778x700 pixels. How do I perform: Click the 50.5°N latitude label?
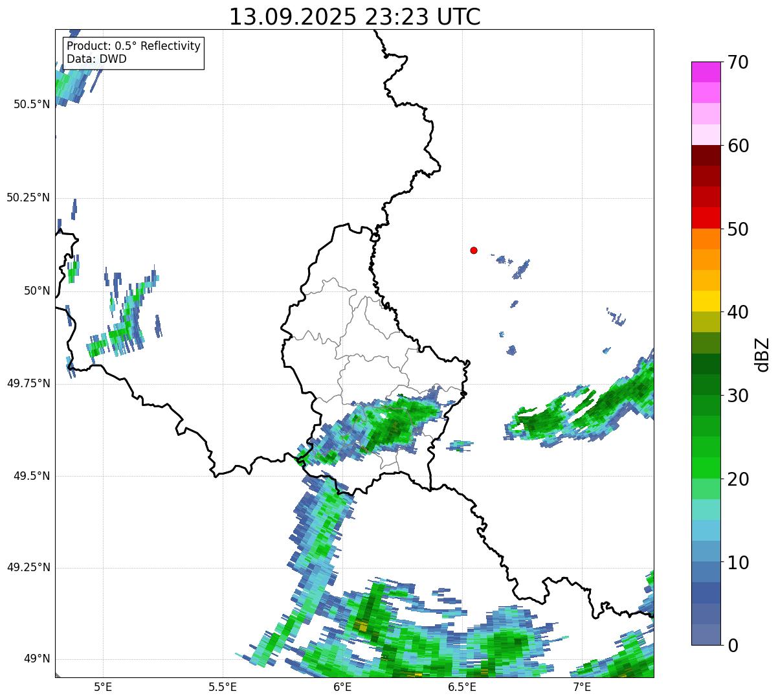pyautogui.click(x=32, y=104)
